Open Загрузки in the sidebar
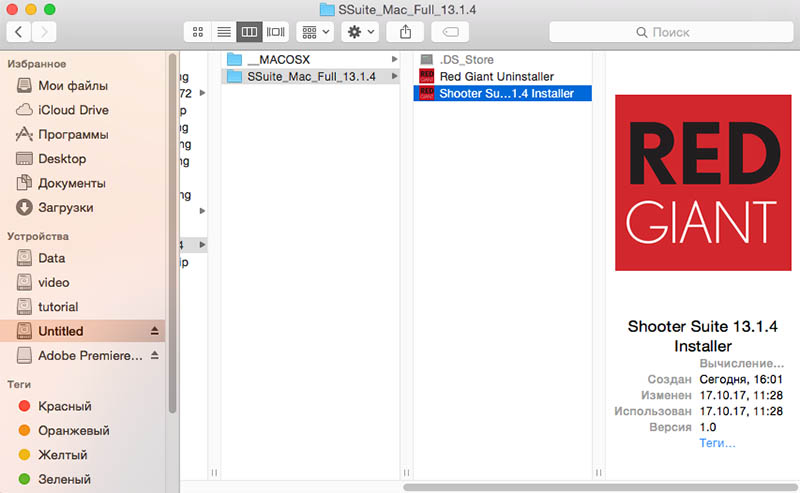The image size is (800, 493). pos(83,207)
